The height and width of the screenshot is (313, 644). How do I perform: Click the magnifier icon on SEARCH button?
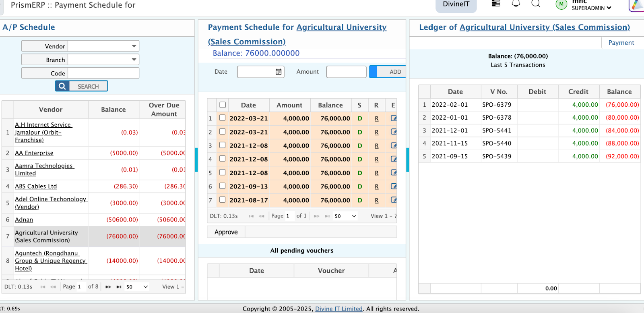pos(62,86)
